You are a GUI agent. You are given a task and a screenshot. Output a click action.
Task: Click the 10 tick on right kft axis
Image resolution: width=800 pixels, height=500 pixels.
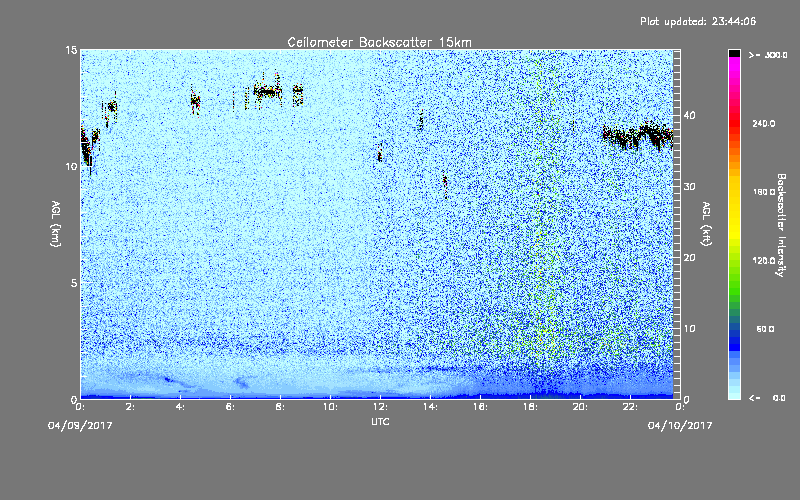[689, 328]
